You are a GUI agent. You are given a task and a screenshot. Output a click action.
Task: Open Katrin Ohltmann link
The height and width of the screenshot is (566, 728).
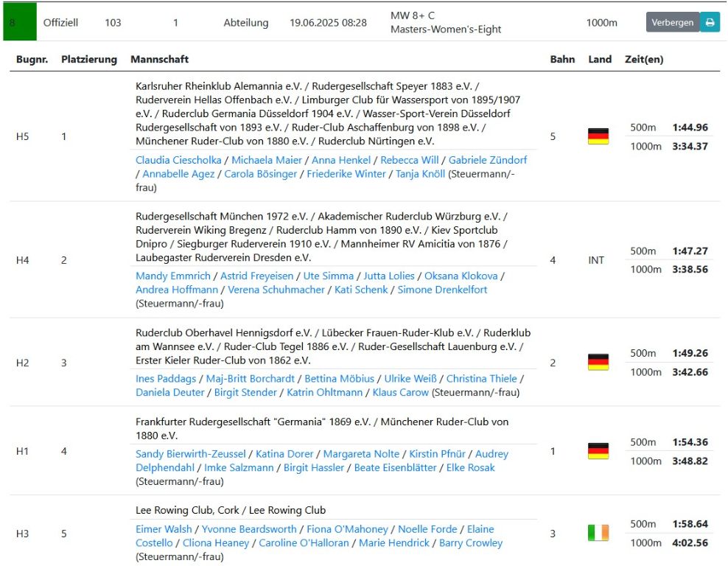(x=324, y=392)
